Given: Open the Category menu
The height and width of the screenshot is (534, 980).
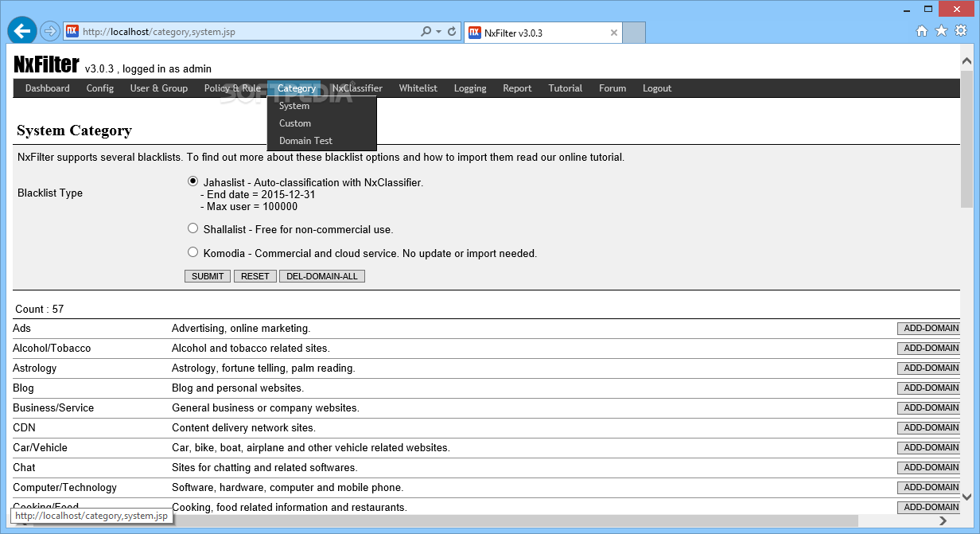Looking at the screenshot, I should point(297,88).
